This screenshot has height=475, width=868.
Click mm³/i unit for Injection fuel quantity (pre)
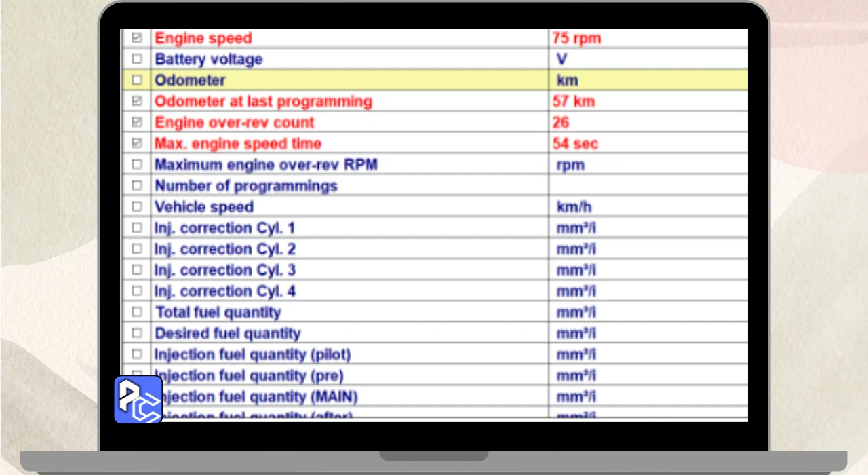(576, 375)
